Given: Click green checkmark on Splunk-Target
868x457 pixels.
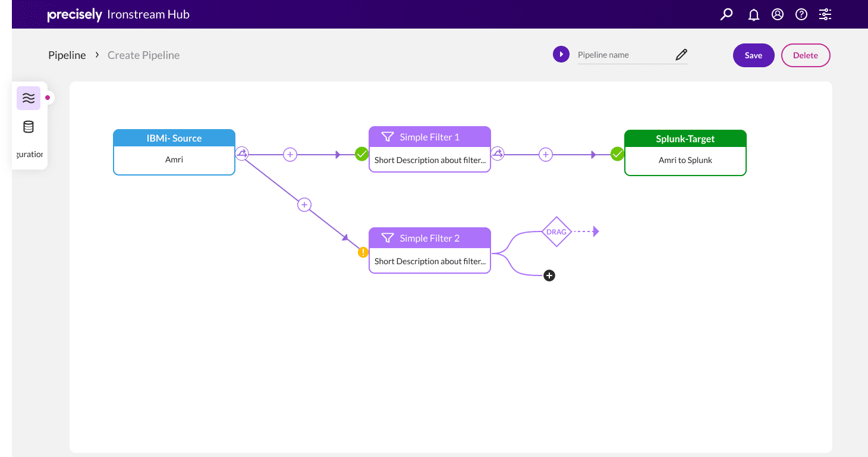Looking at the screenshot, I should coord(617,155).
